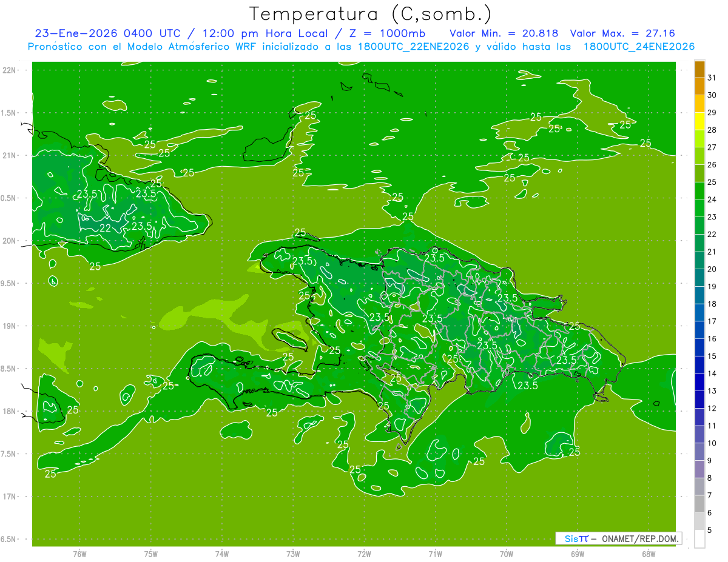Click the 72W longitude axis label
728x562 pixels.
pyautogui.click(x=364, y=554)
